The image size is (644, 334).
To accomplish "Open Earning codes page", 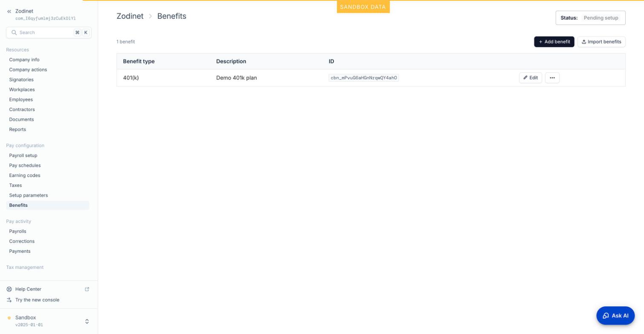I will pyautogui.click(x=25, y=176).
